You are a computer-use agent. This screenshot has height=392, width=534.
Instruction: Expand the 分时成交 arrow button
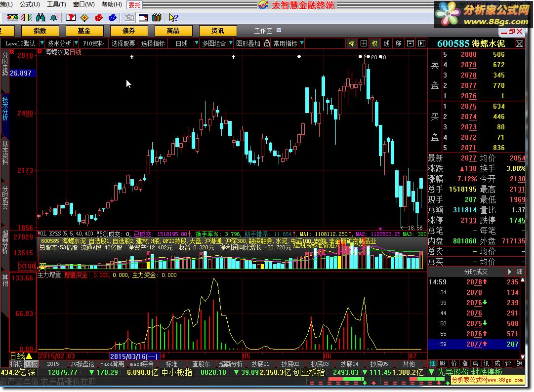[x=509, y=272]
